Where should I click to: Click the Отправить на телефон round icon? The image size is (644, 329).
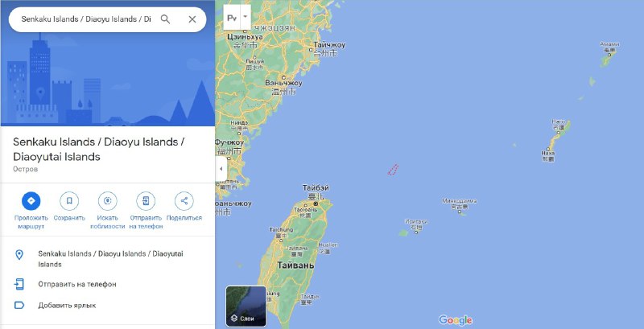click(x=146, y=201)
